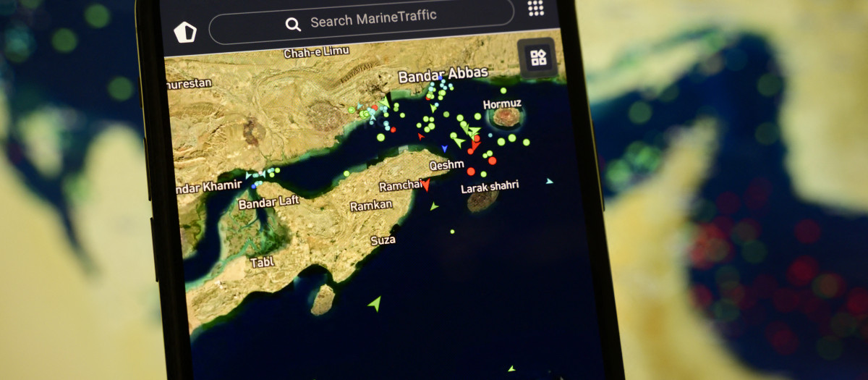Tap the MarineTraffic pentagon logo icon

[186, 33]
